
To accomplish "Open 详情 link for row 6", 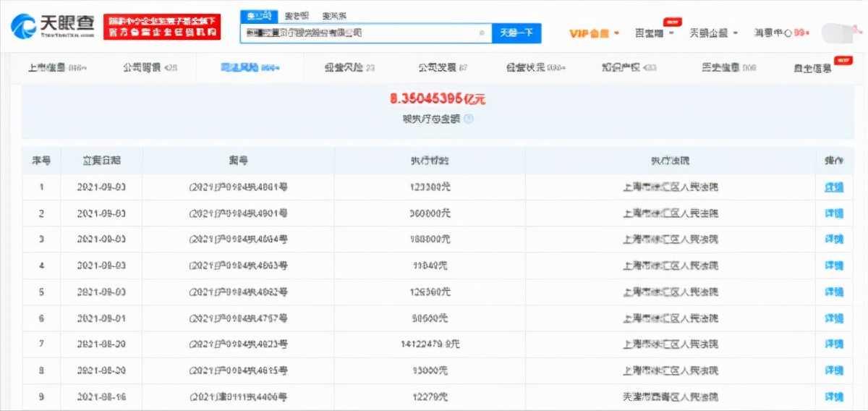I will click(x=834, y=318).
